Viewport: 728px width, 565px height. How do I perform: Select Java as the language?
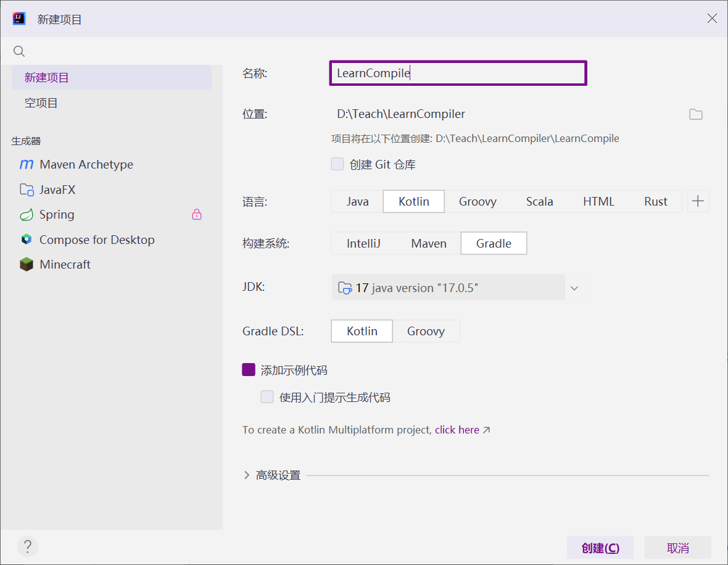[x=357, y=202]
